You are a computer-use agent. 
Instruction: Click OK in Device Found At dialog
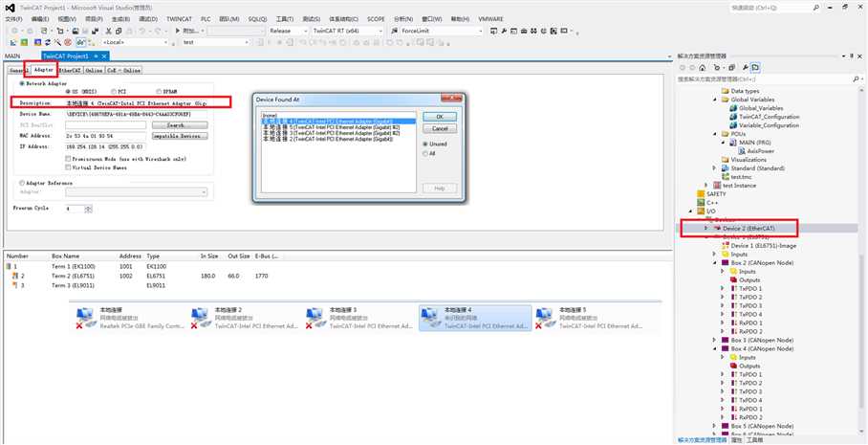click(x=440, y=117)
